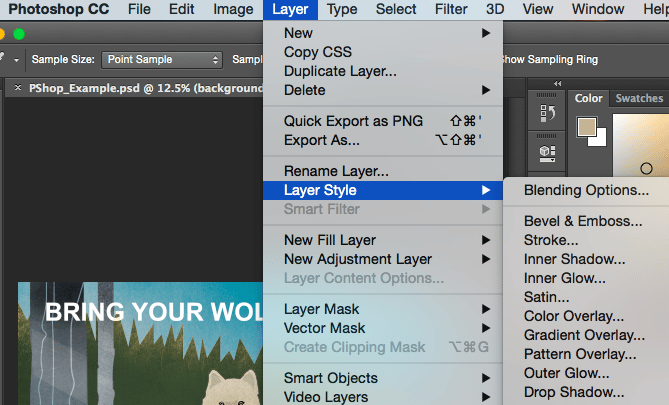This screenshot has height=405, width=669.
Task: Open the Filter menu
Action: 451,10
